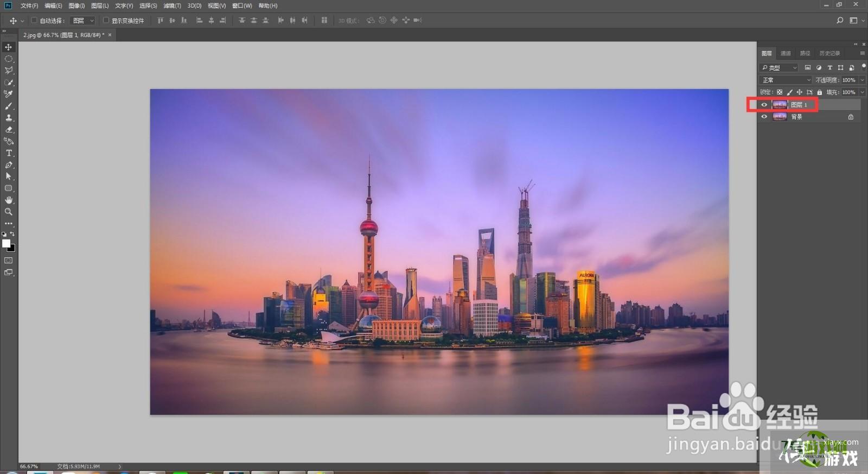The image size is (868, 474).
Task: Select the Quick Selection tool
Action: point(9,83)
